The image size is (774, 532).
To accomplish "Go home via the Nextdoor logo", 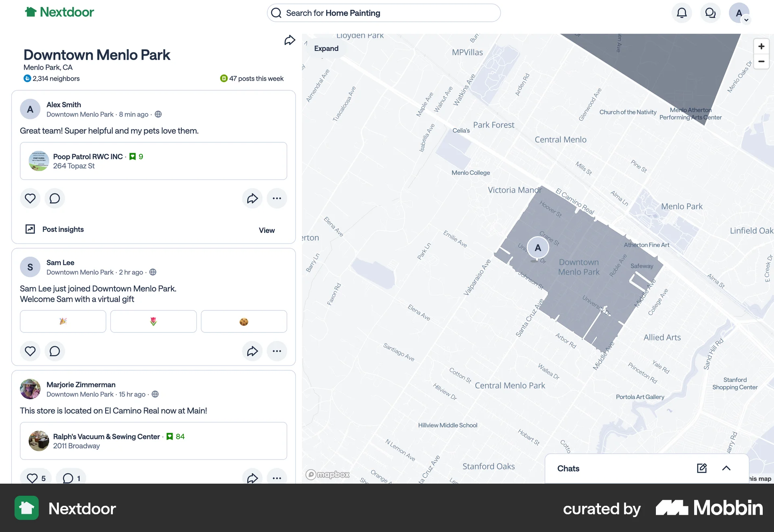I will pos(59,12).
